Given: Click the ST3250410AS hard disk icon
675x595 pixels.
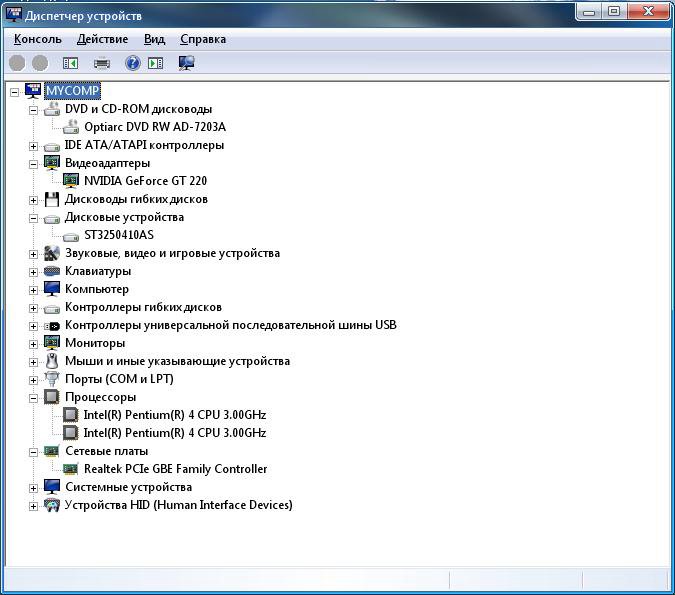Looking at the screenshot, I should click(x=71, y=236).
